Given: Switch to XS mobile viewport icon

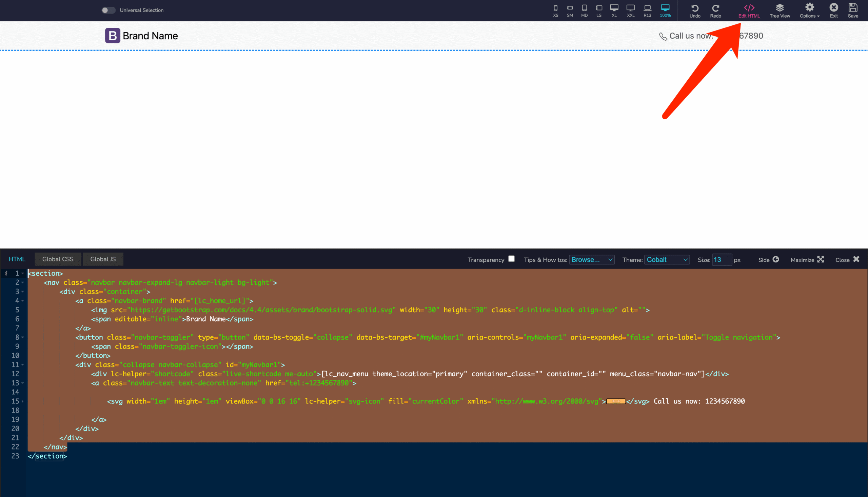Looking at the screenshot, I should point(556,10).
